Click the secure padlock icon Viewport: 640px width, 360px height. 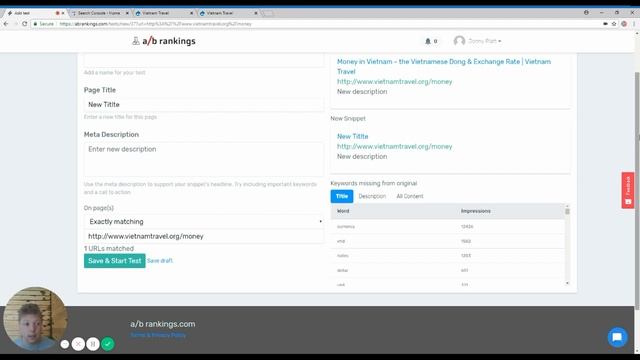36,24
